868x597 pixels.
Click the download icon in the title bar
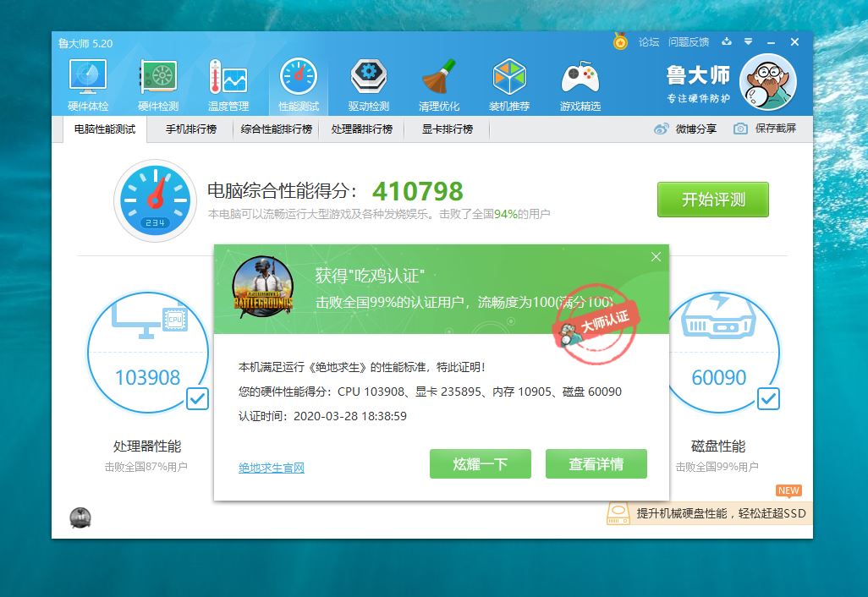click(x=726, y=41)
